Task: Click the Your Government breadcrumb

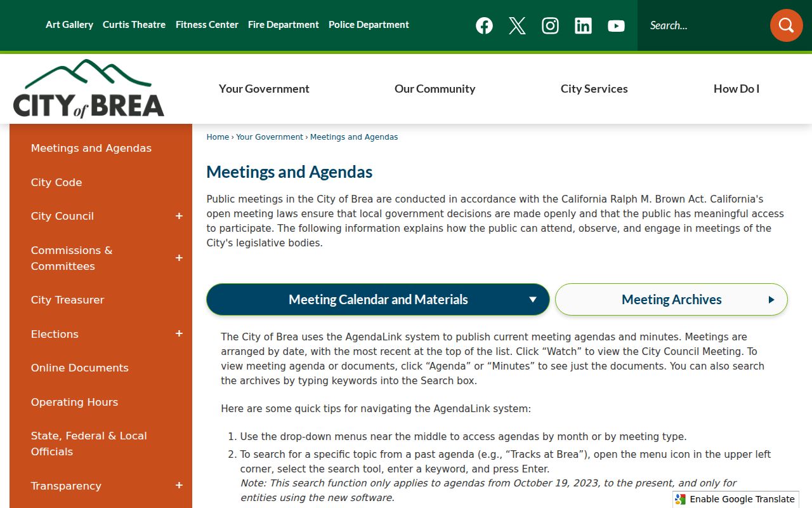Action: point(270,137)
